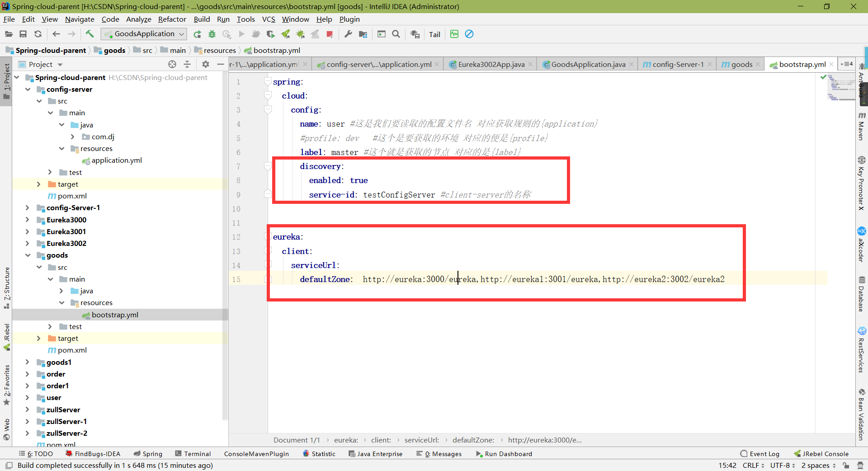Click the Scroll from Source target icon
The height and width of the screenshot is (471, 868).
coord(172,64)
